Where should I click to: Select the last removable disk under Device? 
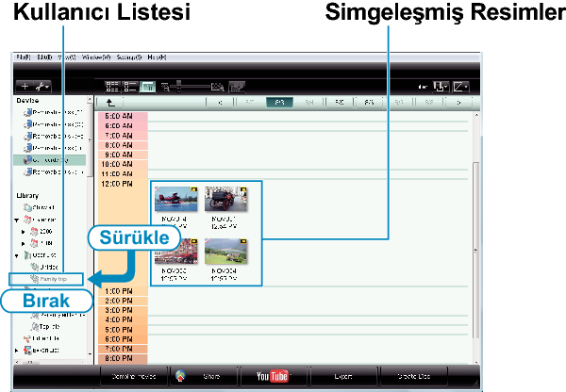(53, 172)
